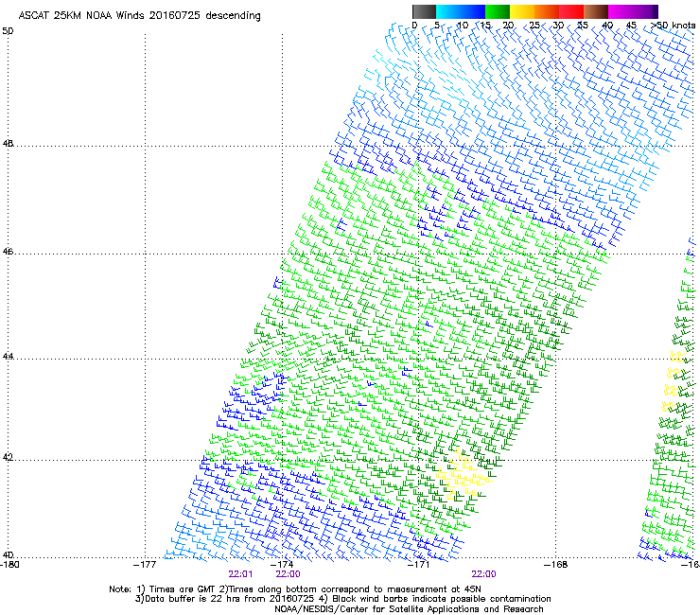The width and height of the screenshot is (700, 615).
Task: Click the '25' label under the color bar
Action: click(x=534, y=26)
